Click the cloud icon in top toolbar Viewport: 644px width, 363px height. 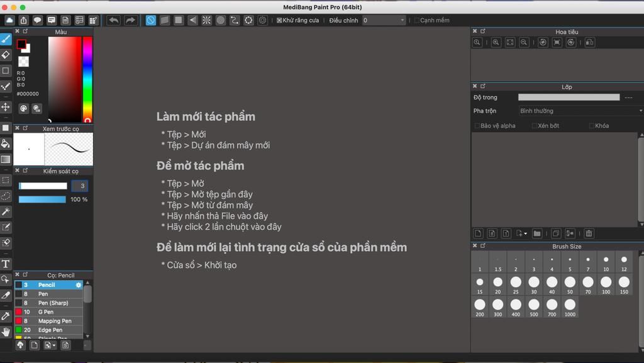coord(9,20)
